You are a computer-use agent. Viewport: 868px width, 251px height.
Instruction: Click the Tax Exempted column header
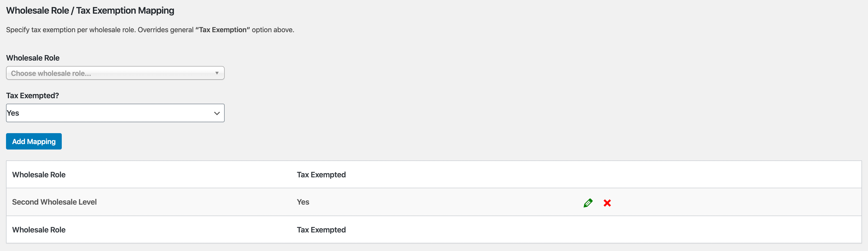[321, 175]
